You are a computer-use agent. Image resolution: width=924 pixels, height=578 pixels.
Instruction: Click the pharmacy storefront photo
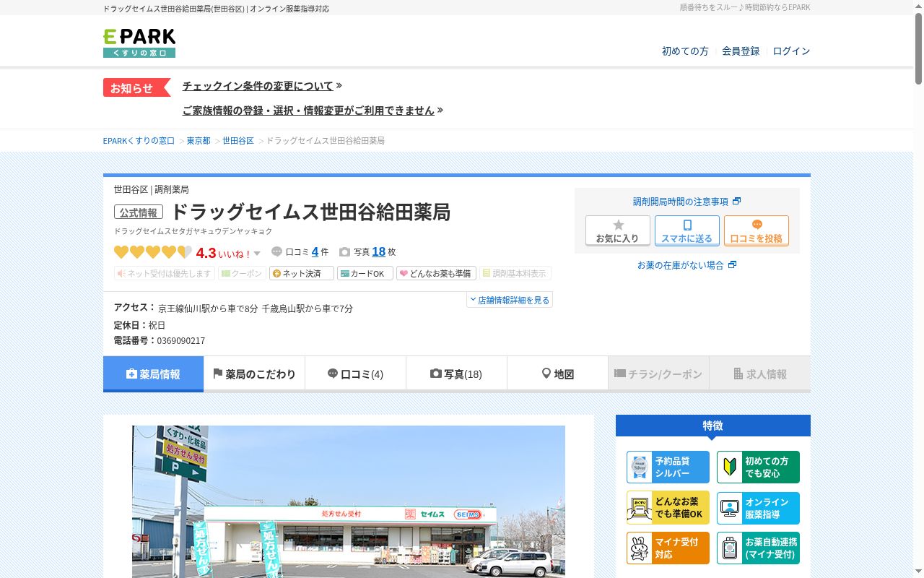[349, 501]
